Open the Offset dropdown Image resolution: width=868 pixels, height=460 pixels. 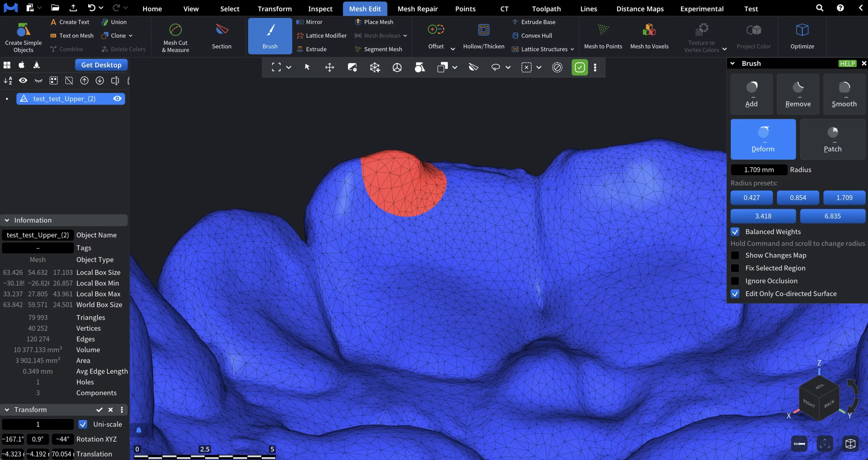(x=453, y=48)
